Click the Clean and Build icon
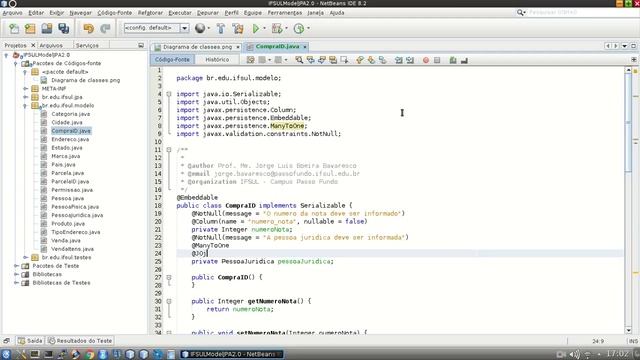This screenshot has width=640, height=360. (238, 28)
